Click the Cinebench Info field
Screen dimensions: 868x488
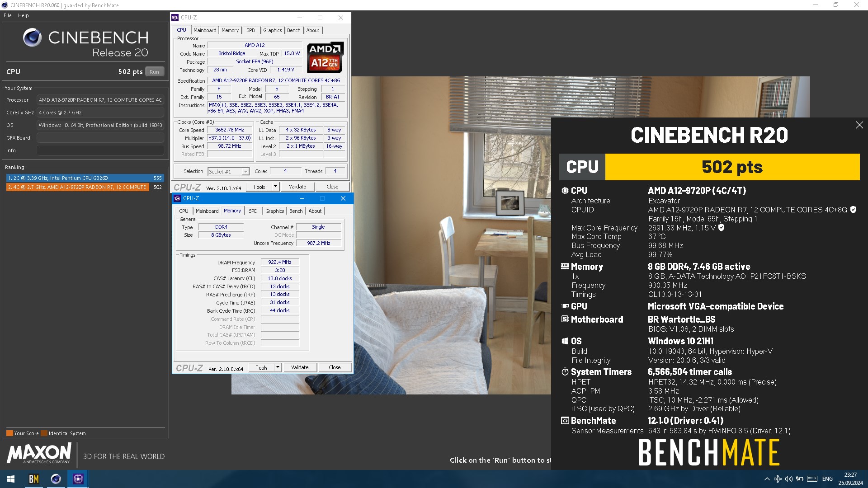[x=100, y=150]
